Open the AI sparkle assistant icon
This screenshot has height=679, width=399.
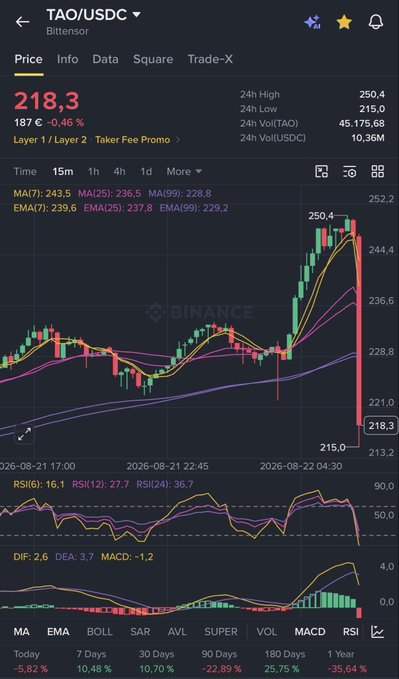tap(312, 22)
